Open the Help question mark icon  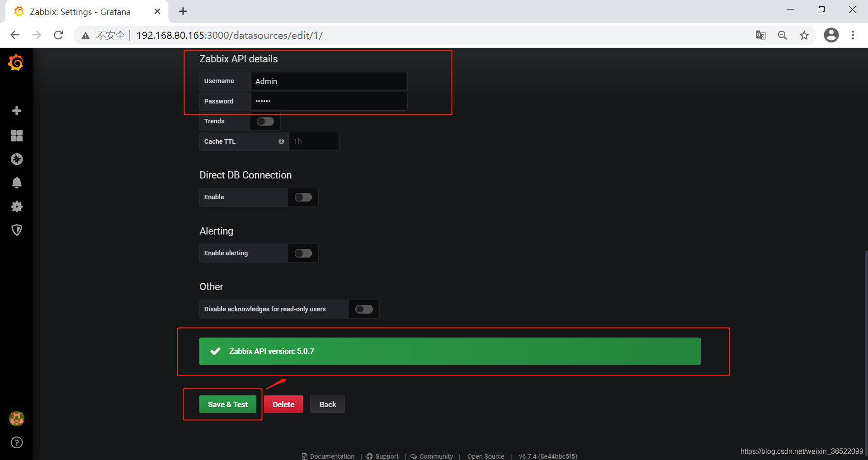[x=17, y=442]
